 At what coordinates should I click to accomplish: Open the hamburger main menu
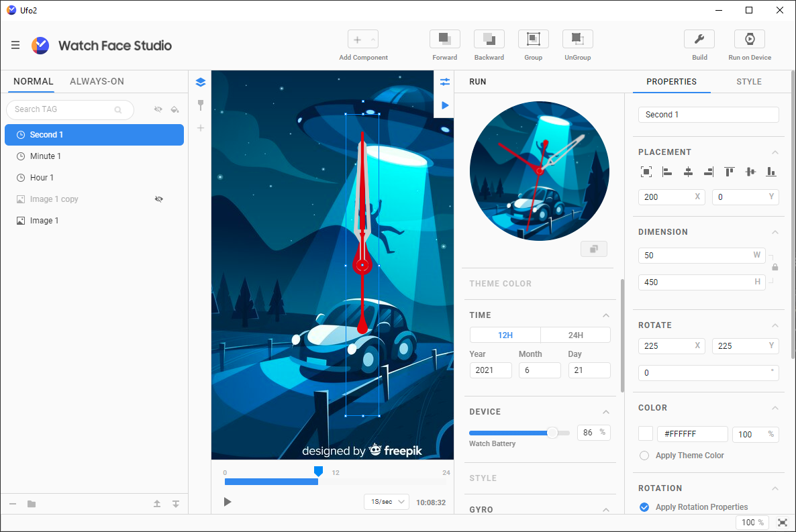pos(15,46)
